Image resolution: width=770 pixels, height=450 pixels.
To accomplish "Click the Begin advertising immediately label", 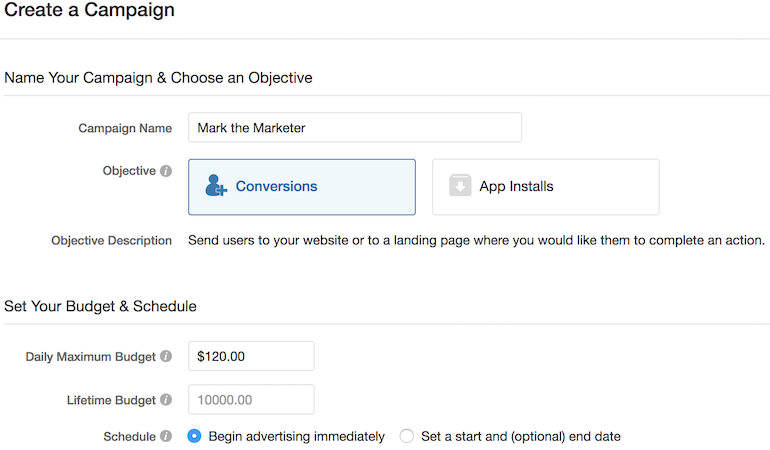I will (x=297, y=436).
